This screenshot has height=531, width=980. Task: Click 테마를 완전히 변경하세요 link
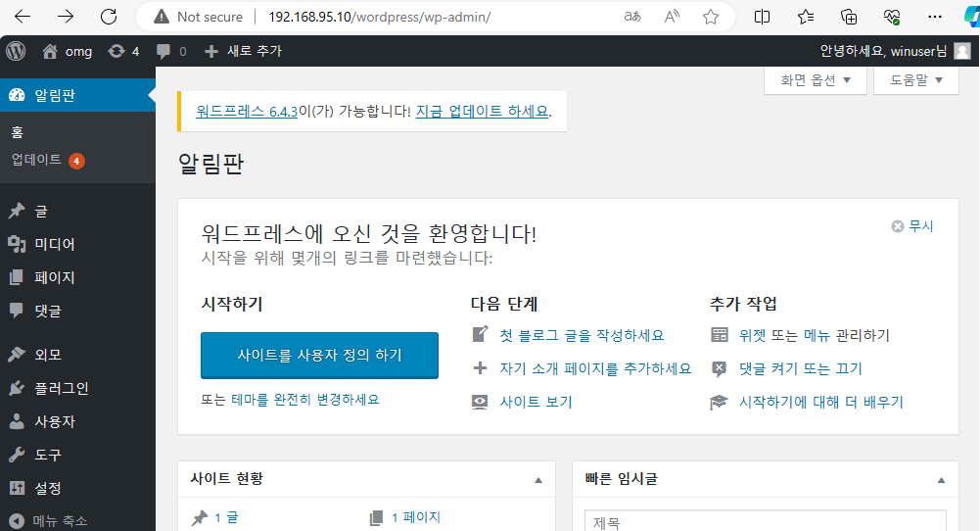click(x=305, y=399)
